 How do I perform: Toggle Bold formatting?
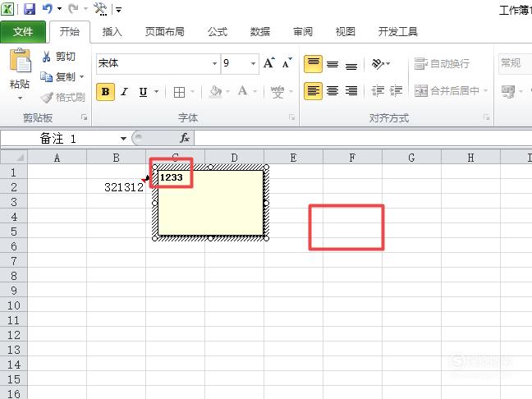pyautogui.click(x=106, y=92)
